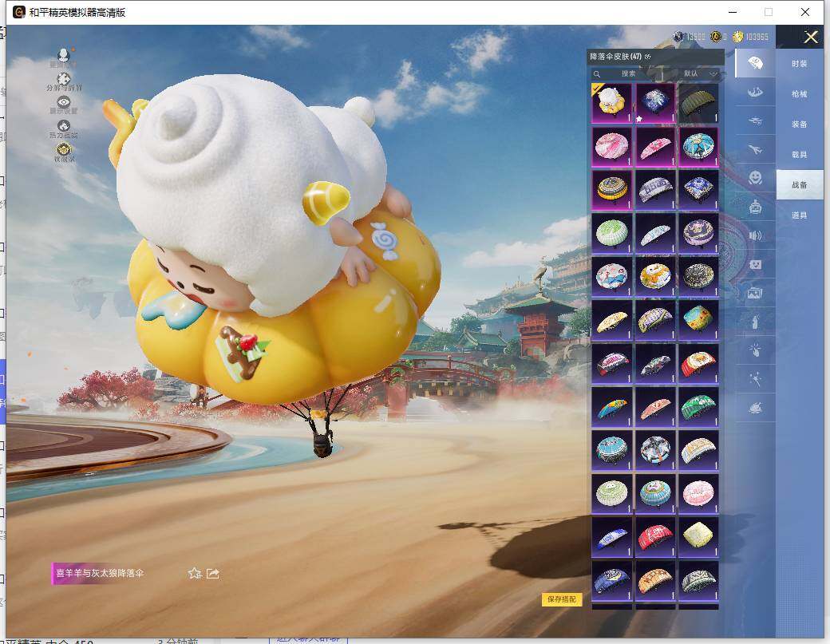Switch to the 时装 tab
Image resolution: width=830 pixels, height=644 pixels.
[799, 63]
